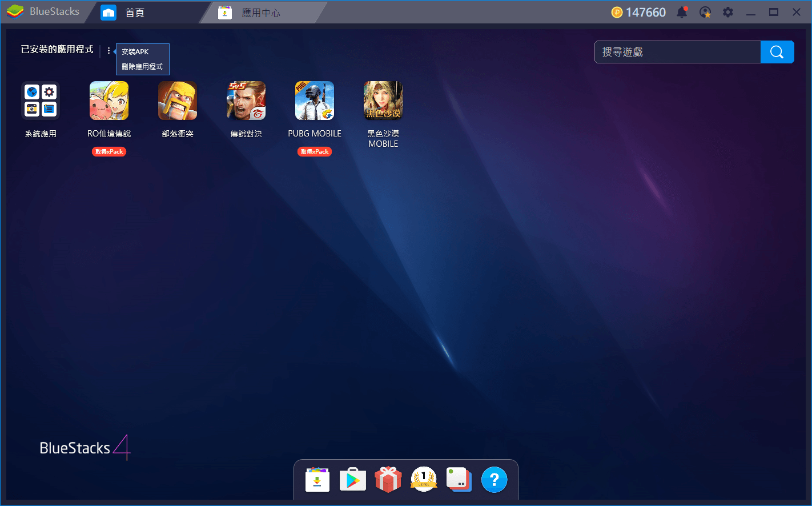The width and height of the screenshot is (812, 506).
Task: Open the notifications bell icon
Action: [x=682, y=12]
